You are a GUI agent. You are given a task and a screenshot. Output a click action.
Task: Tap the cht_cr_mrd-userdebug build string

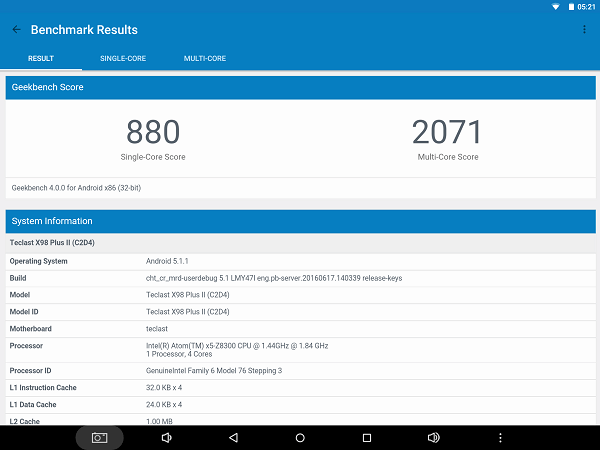point(274,278)
